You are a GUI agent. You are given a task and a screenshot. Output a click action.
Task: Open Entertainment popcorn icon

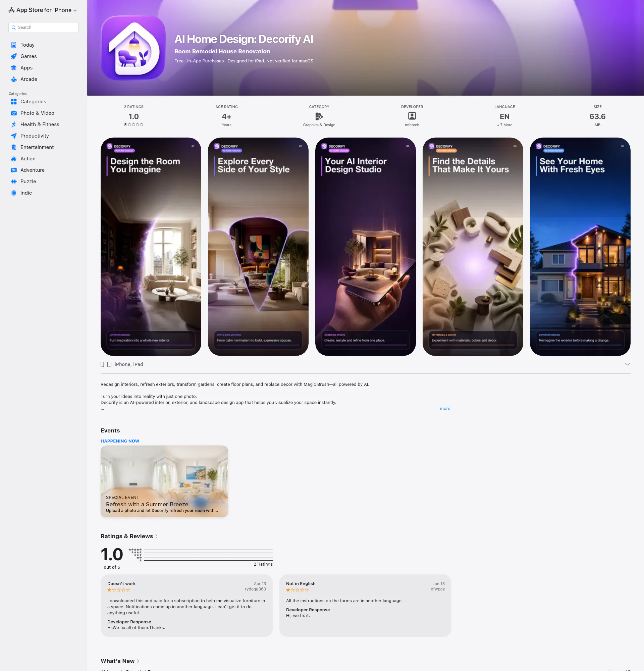coord(14,147)
